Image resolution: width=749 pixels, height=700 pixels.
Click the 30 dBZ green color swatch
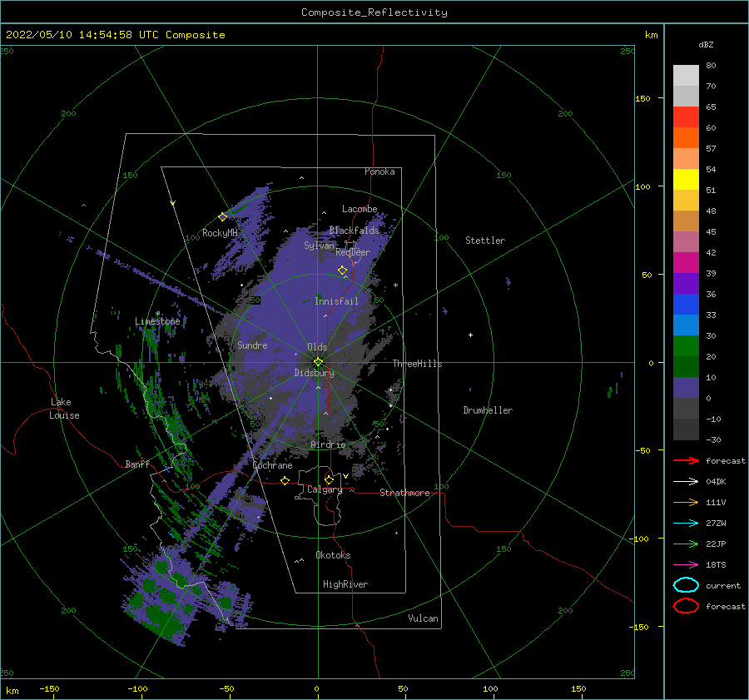(x=686, y=345)
